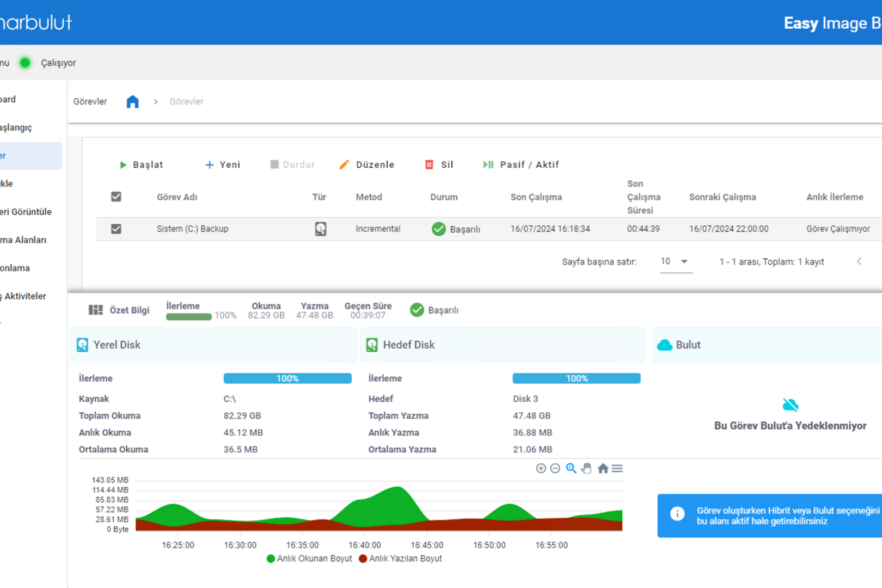Reset chart zoom with home icon
This screenshot has height=588, width=882.
tap(603, 468)
